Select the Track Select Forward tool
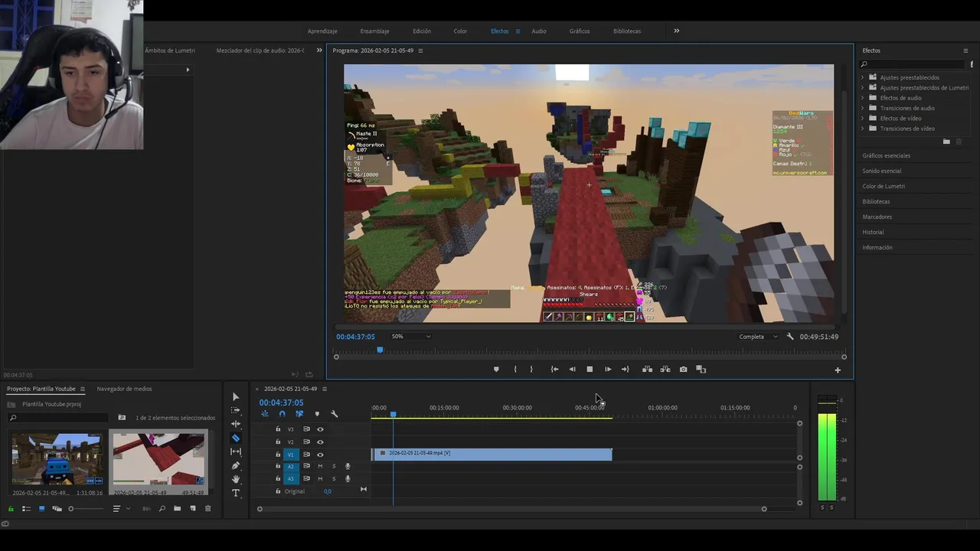Viewport: 980px width, 551px height. click(236, 411)
